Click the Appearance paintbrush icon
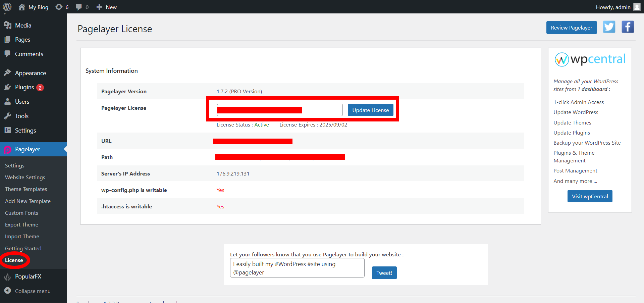 (x=8, y=73)
